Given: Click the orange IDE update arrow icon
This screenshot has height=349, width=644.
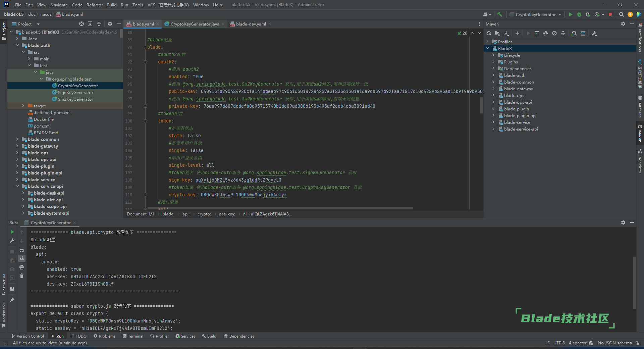Looking at the screenshot, I should pos(630,14).
